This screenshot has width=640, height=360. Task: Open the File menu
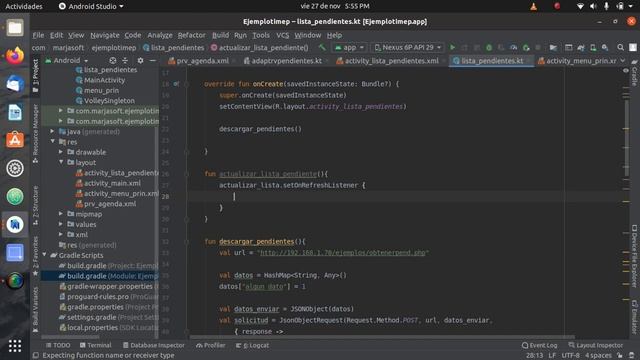click(x=38, y=35)
